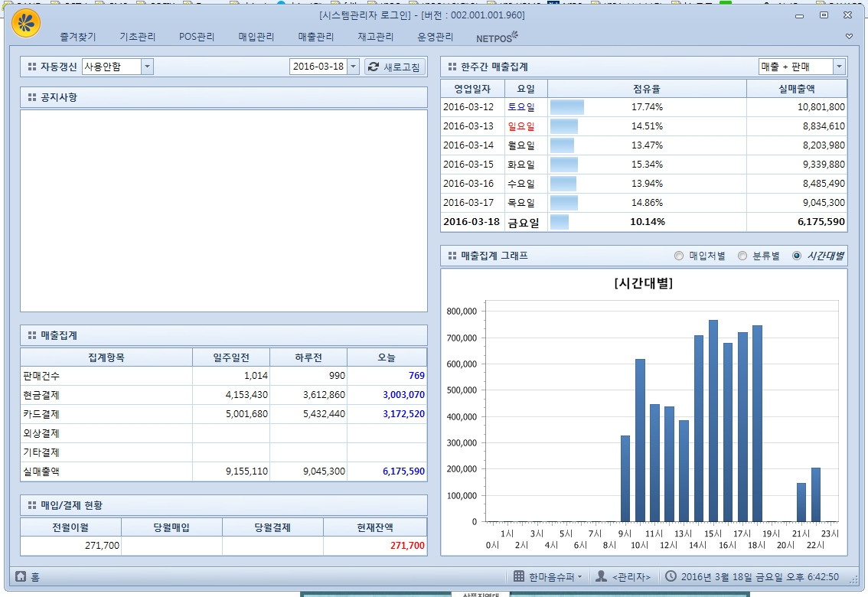868x597 pixels.
Task: Click the 한마음슈퍼 store grid icon
Action: pyautogui.click(x=519, y=576)
